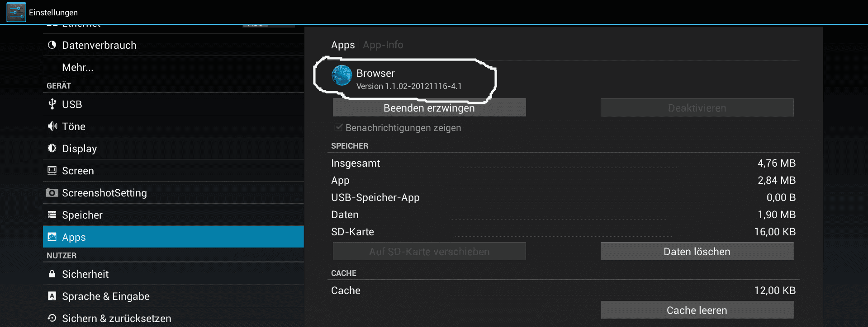This screenshot has width=868, height=327.
Task: Open the Einstellungen app icon in title bar
Action: pyautogui.click(x=16, y=12)
